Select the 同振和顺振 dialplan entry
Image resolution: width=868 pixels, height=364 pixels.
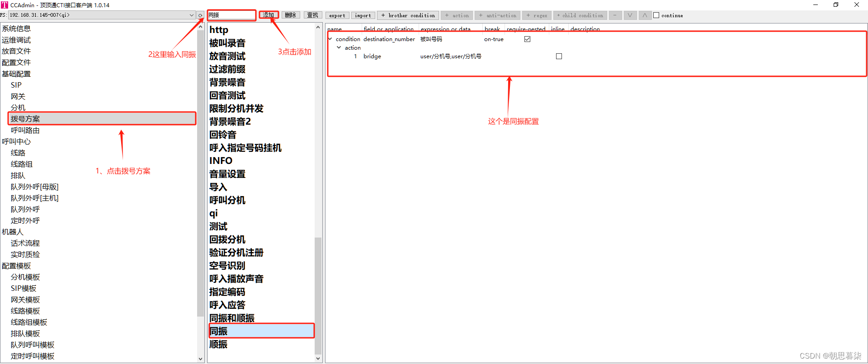(x=232, y=318)
